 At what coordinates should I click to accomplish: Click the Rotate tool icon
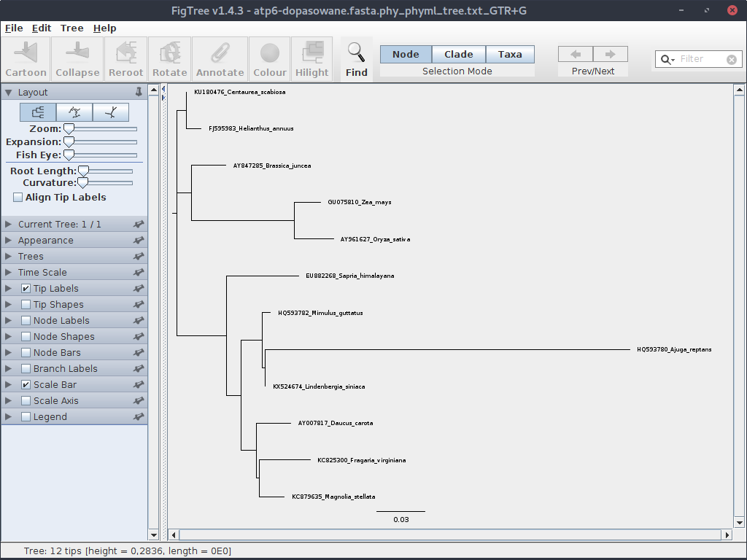[x=170, y=58]
